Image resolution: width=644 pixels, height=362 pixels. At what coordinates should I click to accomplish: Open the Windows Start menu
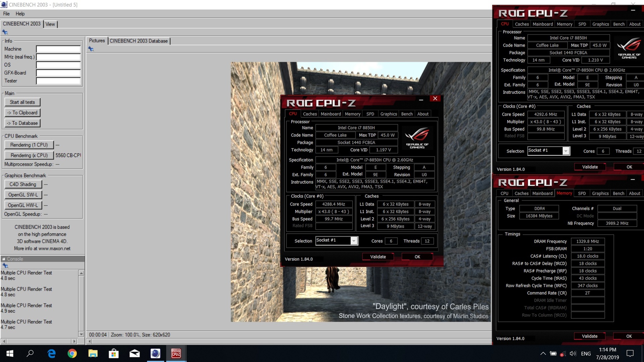tap(10, 353)
